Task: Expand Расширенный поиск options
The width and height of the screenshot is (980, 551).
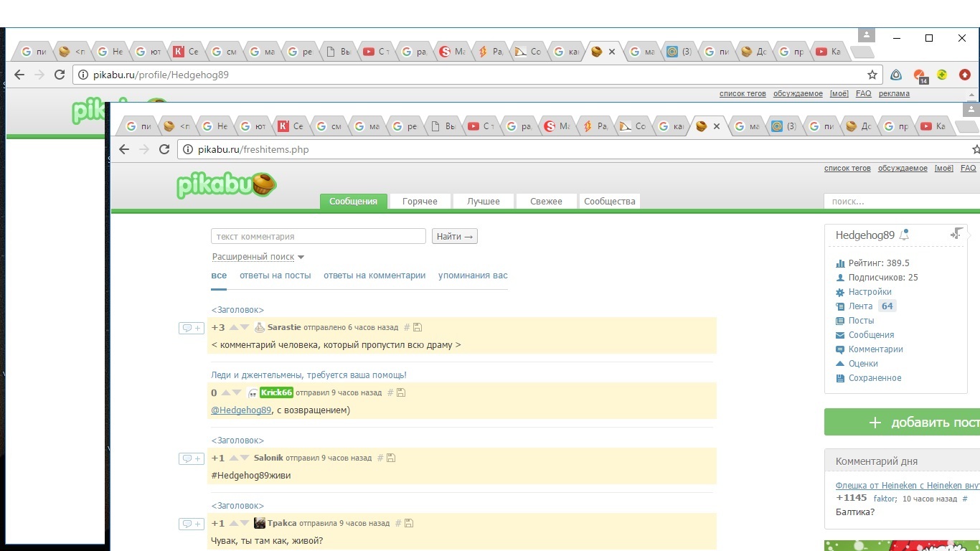Action: (258, 257)
